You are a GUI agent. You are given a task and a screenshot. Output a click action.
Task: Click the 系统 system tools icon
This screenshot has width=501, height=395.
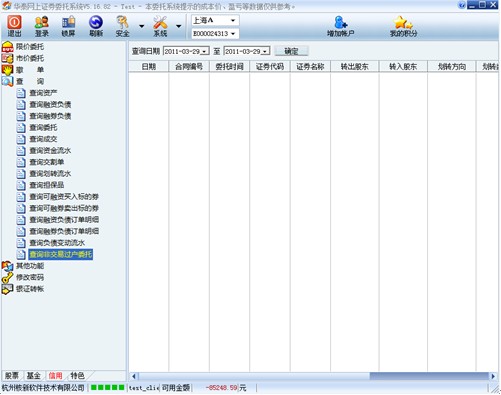tap(160, 26)
